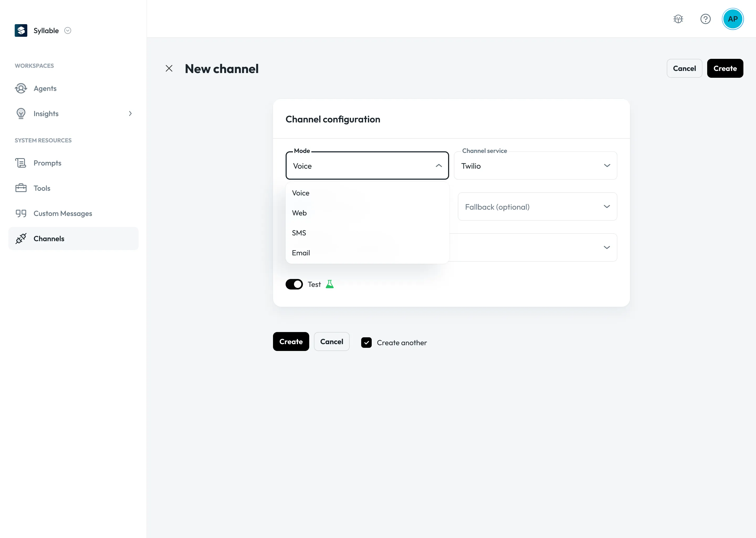Screen dimensions: 756x538
Task: Open the help question mark icon
Action: (705, 19)
